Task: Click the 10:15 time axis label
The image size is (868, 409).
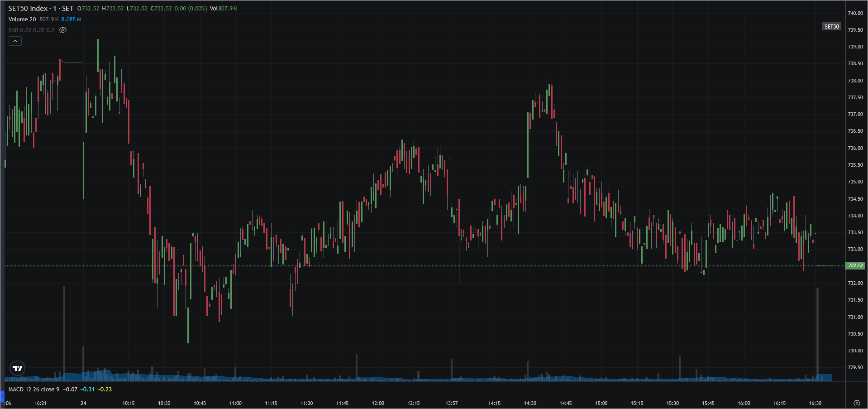Action: [x=129, y=403]
